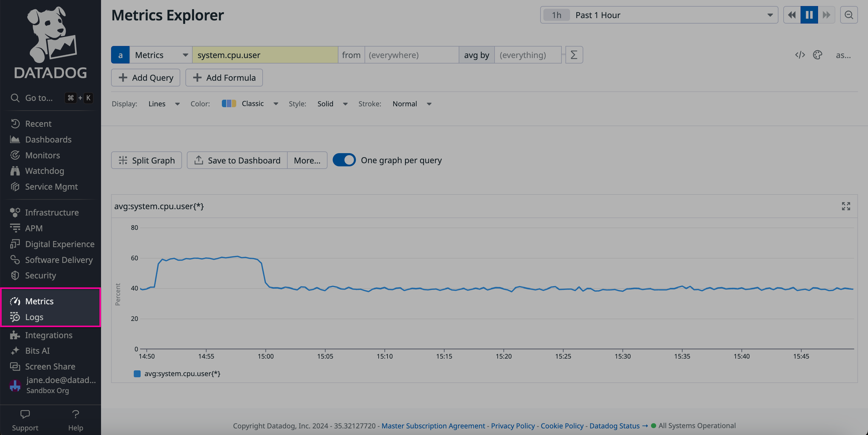
Task: Open Bits AI from the sidebar
Action: tap(37, 351)
